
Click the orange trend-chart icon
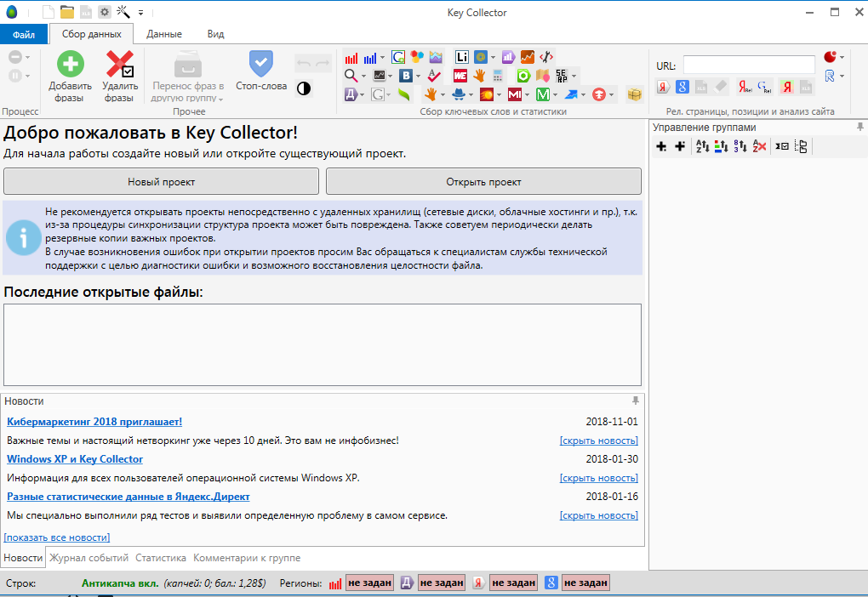coord(527,57)
